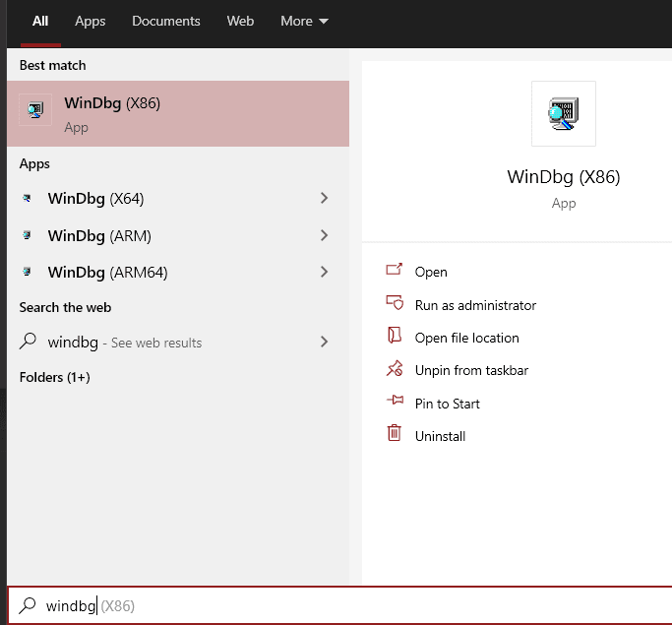Select the WinDbg (X64) app result
This screenshot has width=672, height=625.
pos(178,199)
